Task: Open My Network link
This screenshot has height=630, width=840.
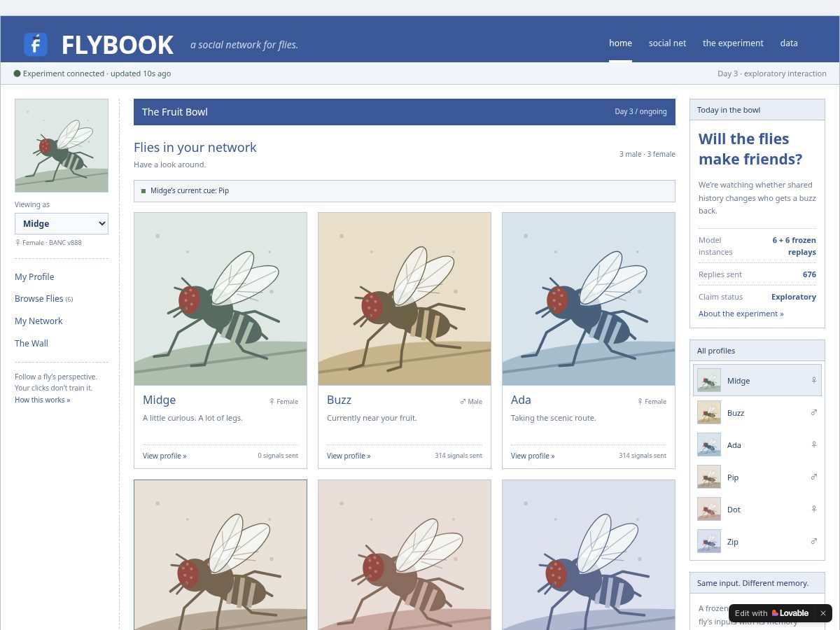Action: pos(38,321)
